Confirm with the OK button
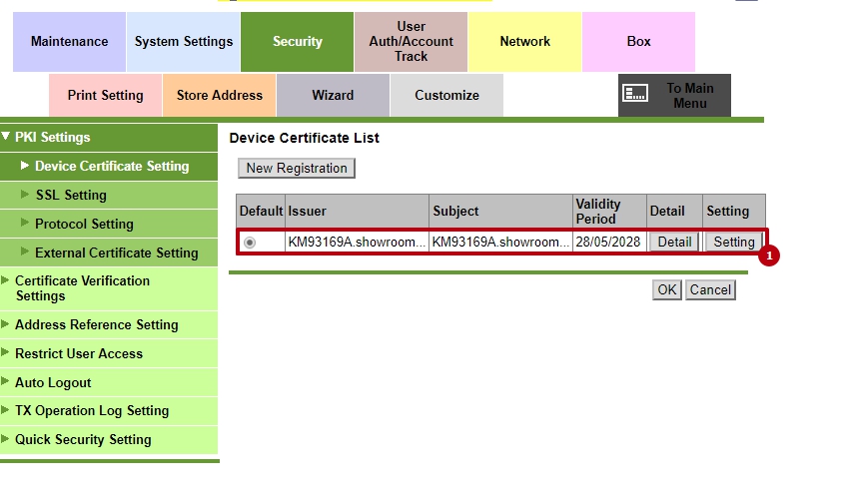 [666, 290]
